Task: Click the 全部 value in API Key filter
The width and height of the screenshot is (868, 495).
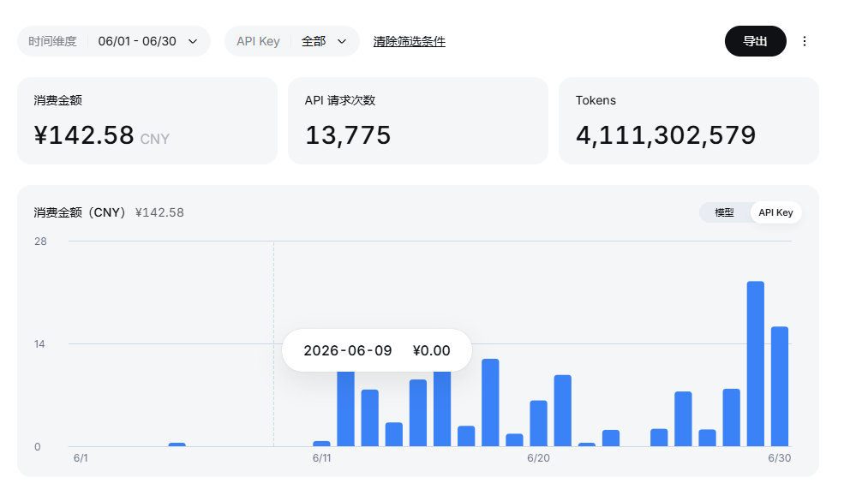Action: coord(314,41)
